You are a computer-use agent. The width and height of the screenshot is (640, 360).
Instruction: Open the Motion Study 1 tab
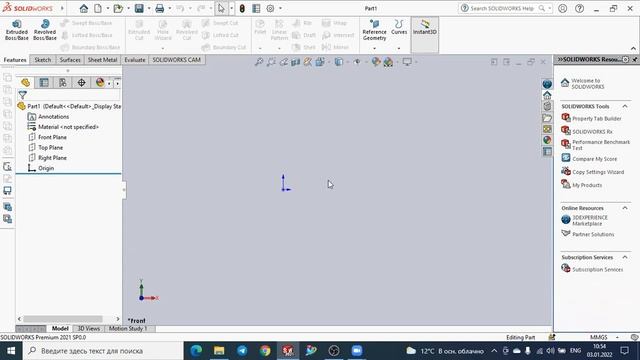128,329
